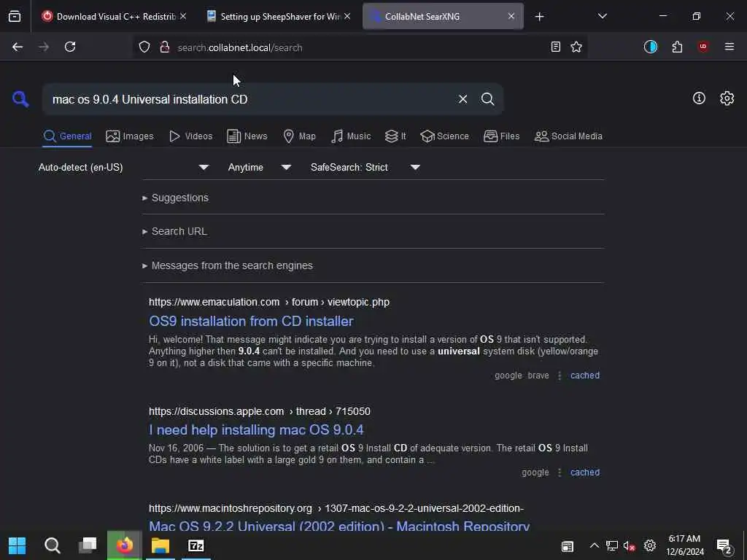Bookmark this page with star icon

[576, 47]
